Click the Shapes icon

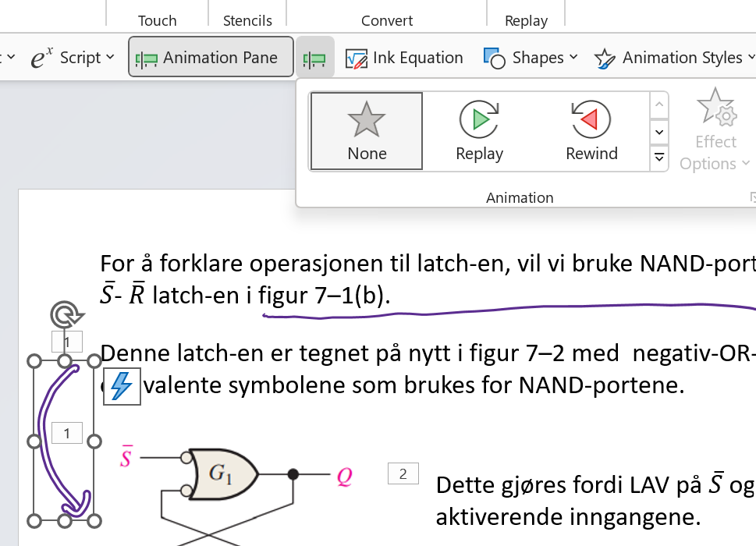coord(494,58)
